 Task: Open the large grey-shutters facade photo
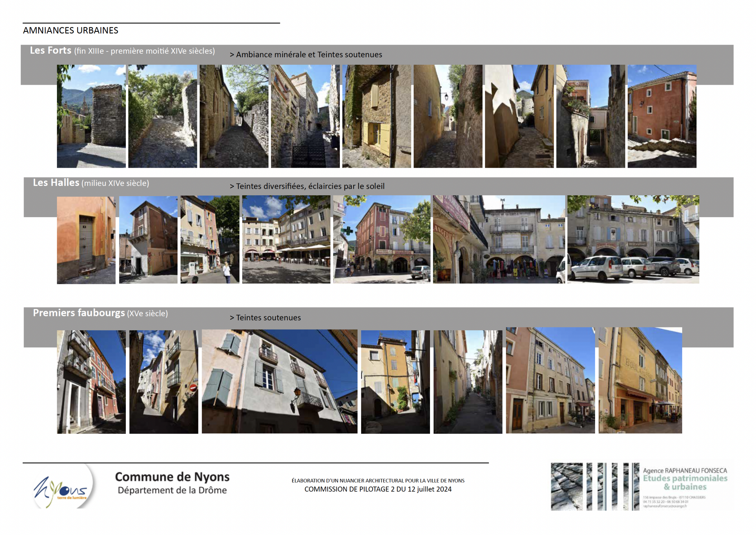point(279,381)
